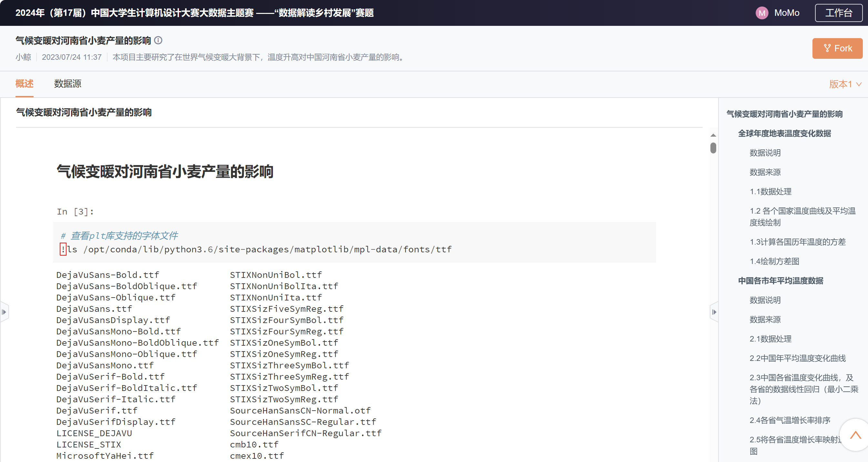Click output file STIXSizFiveSymReg.ttf
Image resolution: width=868 pixels, height=462 pixels.
pos(287,309)
